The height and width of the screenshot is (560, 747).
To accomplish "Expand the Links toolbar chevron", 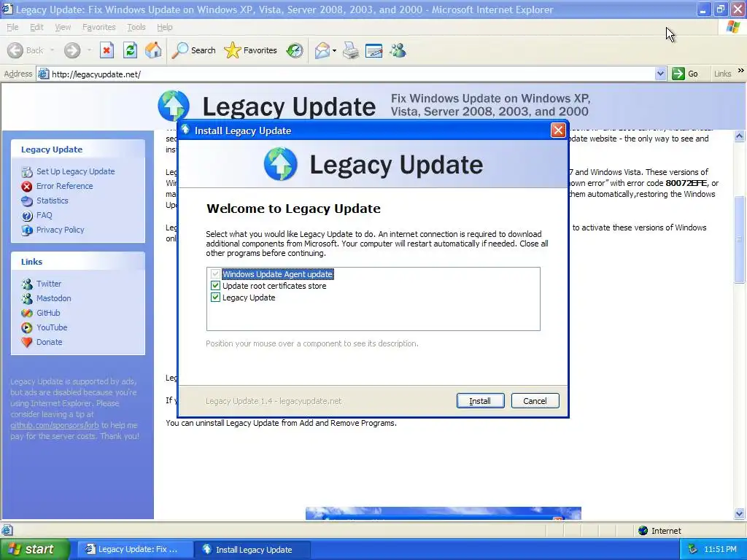I will [x=741, y=71].
